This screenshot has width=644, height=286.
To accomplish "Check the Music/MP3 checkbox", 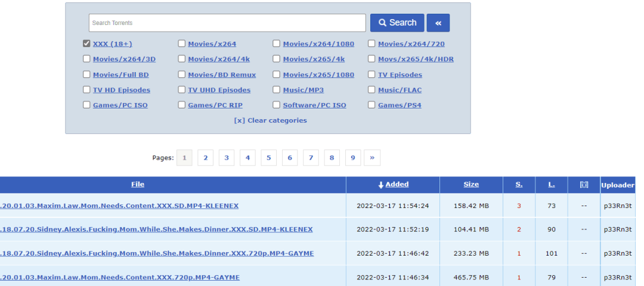I will (x=277, y=89).
